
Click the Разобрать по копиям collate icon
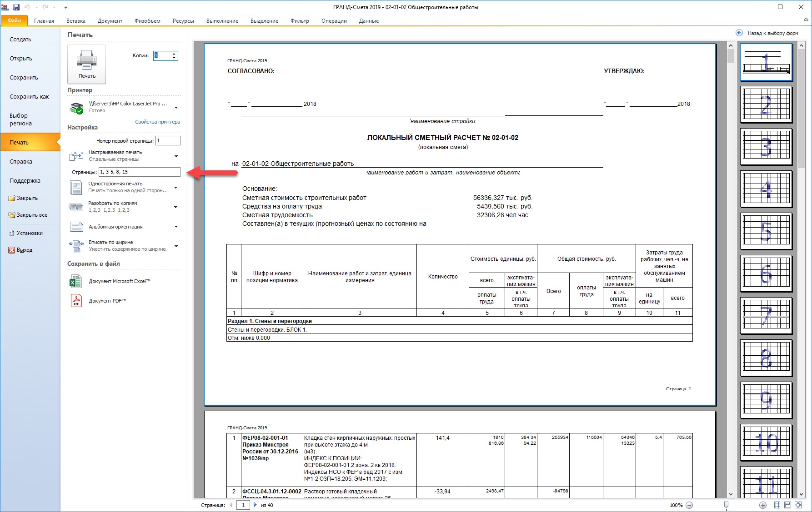pyautogui.click(x=76, y=207)
